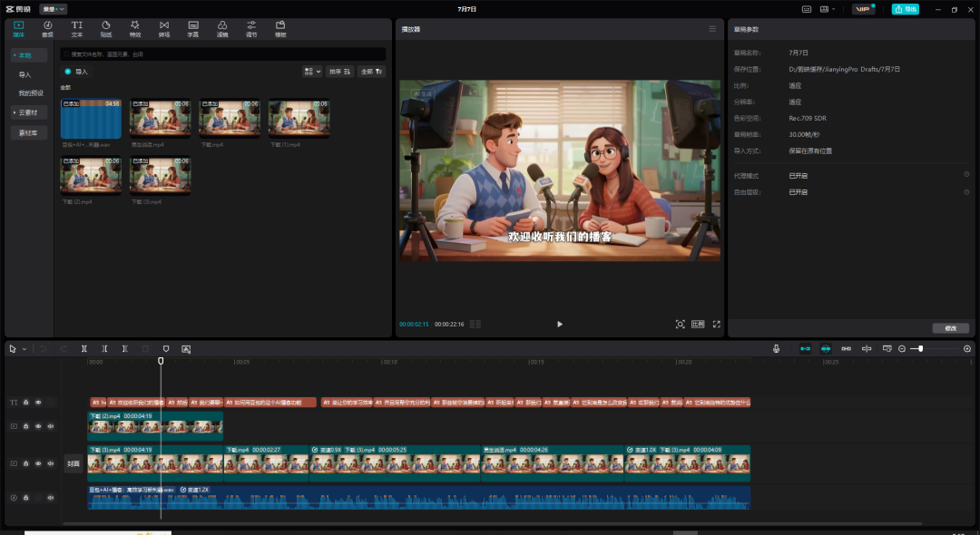Click the shield marker icon in timeline toolbar
980x535 pixels.
[166, 348]
